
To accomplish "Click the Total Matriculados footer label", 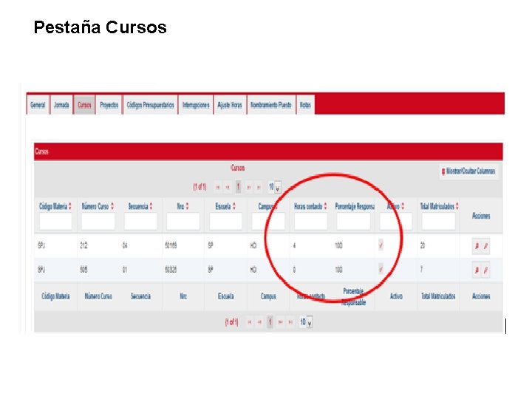I will [x=438, y=296].
